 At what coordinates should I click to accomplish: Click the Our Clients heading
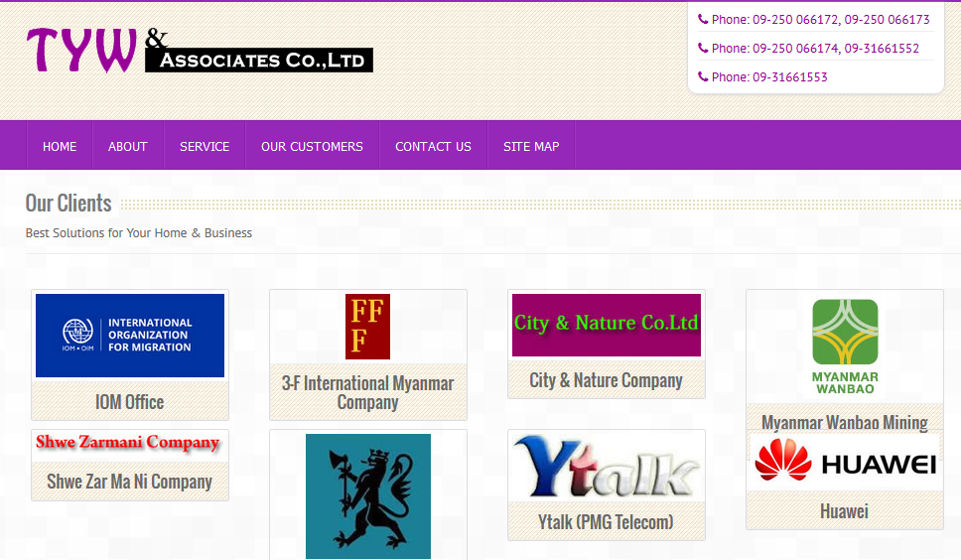[x=69, y=204]
